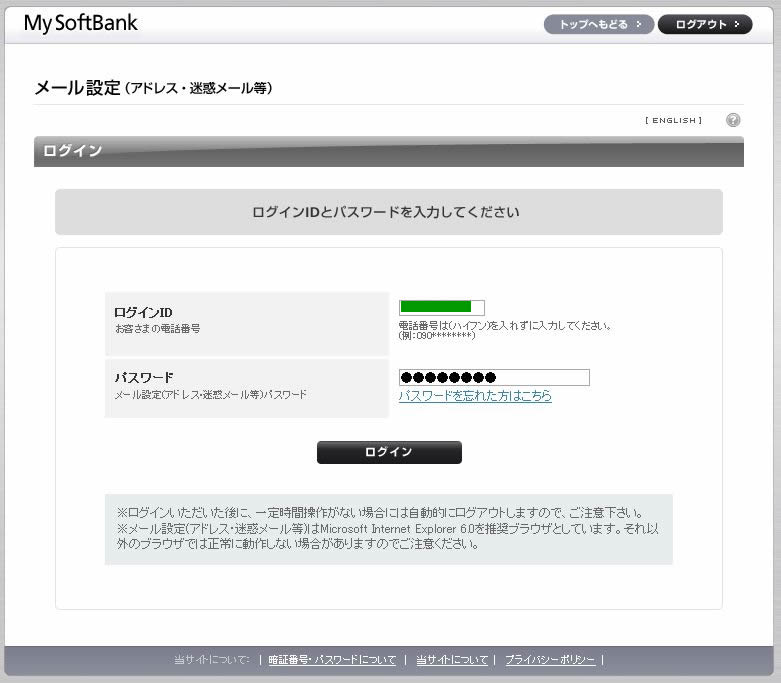
Task: Log out with the ログアウト button
Action: (705, 24)
